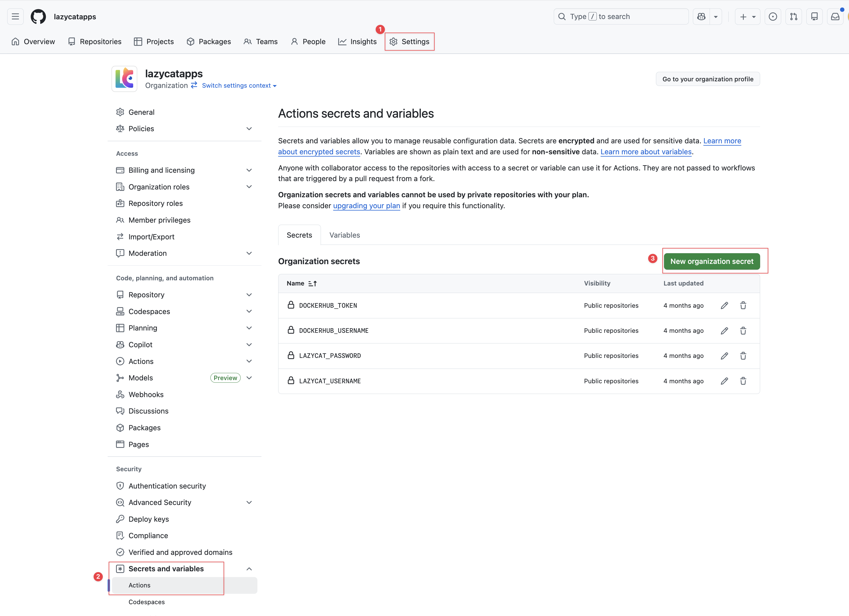Edit the DOCKERHUB_TOKEN secret

(724, 306)
